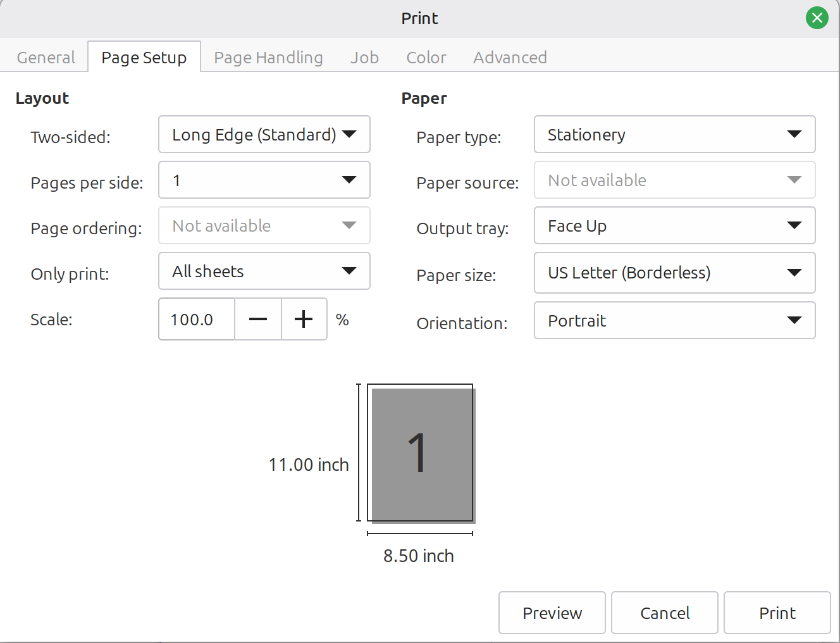Click the Cancel button

click(x=665, y=613)
